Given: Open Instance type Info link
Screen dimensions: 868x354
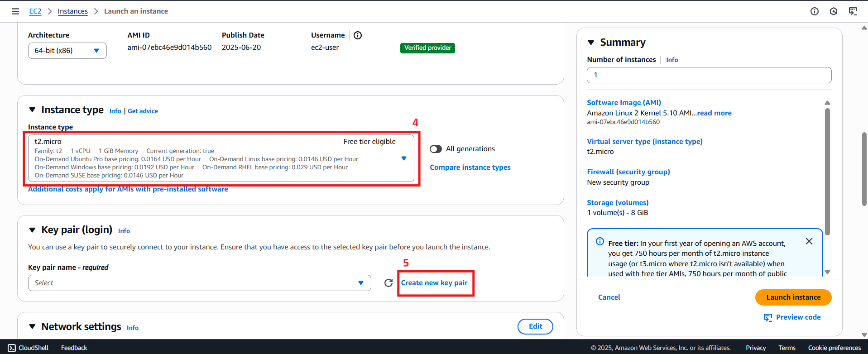Looking at the screenshot, I should click(115, 111).
